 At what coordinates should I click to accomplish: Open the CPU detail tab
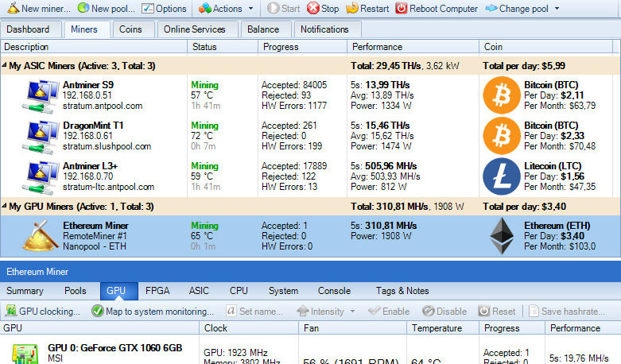[x=239, y=291]
